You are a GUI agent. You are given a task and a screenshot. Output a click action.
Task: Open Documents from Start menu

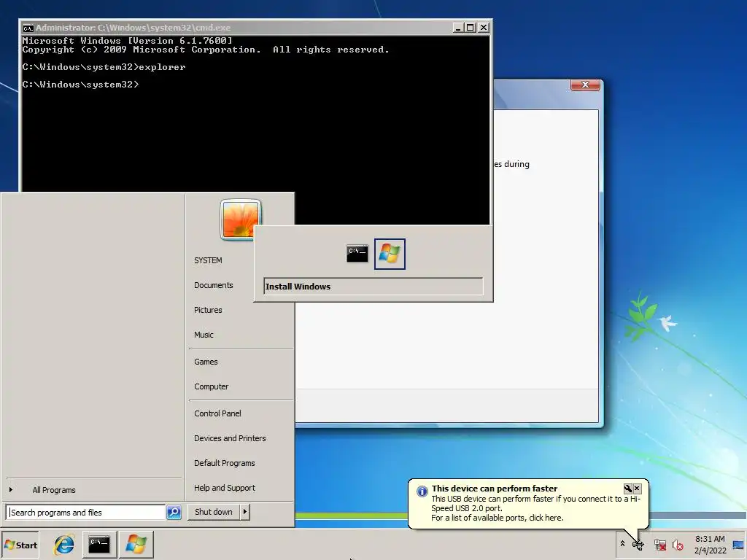(x=214, y=285)
